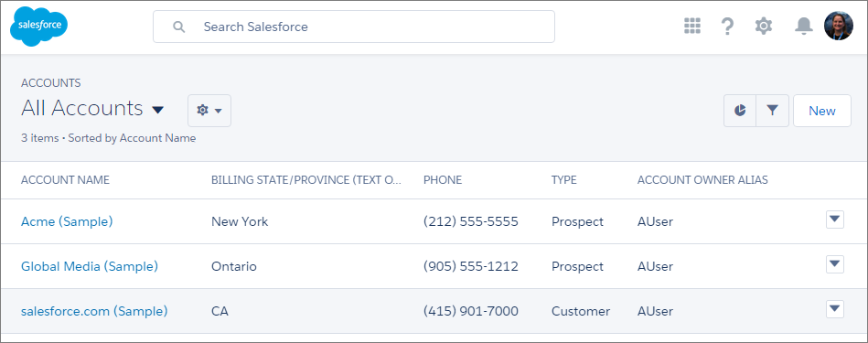The height and width of the screenshot is (343, 868).
Task: Open the list view controls gear dropdown
Action: click(x=209, y=111)
